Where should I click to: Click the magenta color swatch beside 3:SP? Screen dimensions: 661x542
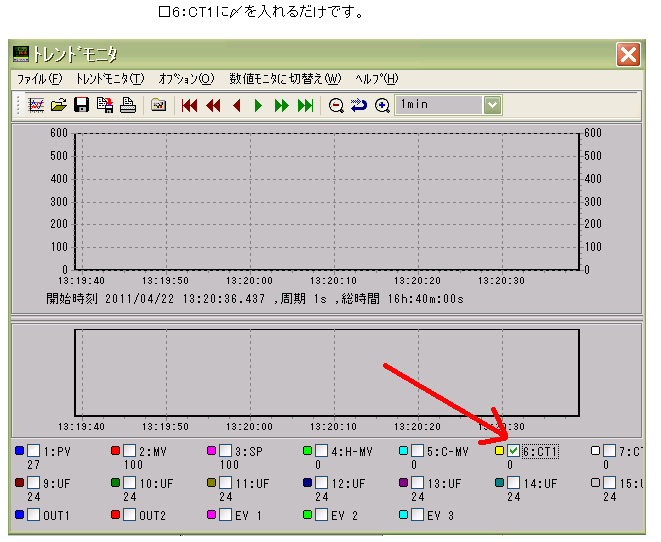click(212, 451)
